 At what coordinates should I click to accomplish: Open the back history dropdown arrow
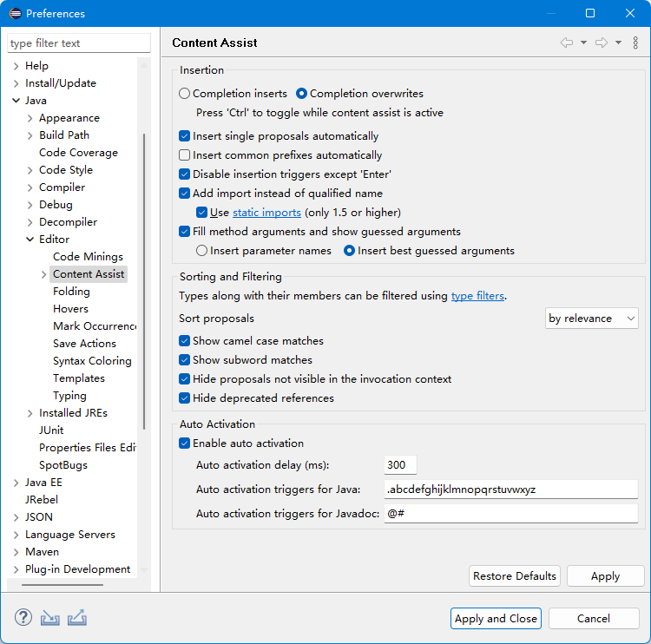coord(583,43)
